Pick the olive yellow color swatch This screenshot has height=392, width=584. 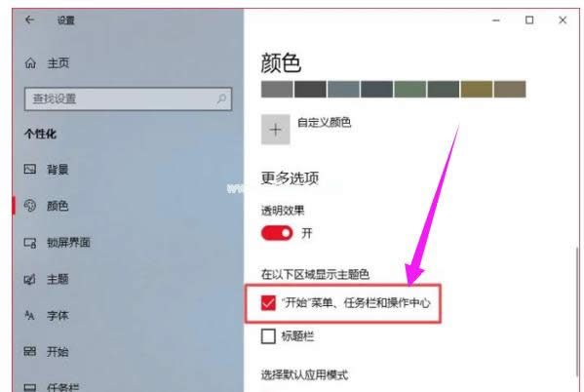click(x=477, y=90)
